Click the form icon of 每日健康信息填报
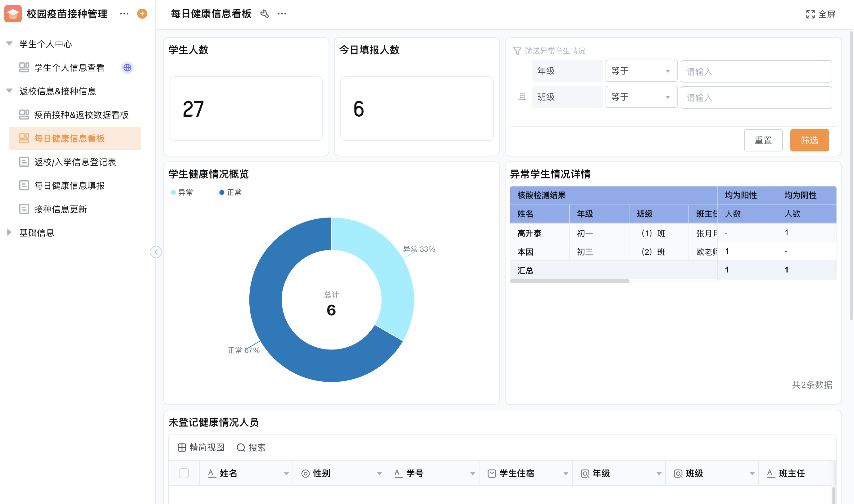This screenshot has height=504, width=854. pyautogui.click(x=24, y=185)
